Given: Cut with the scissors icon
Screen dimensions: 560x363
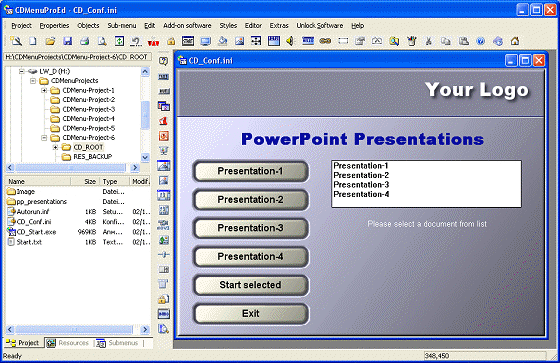Looking at the screenshot, I should coord(429,41).
